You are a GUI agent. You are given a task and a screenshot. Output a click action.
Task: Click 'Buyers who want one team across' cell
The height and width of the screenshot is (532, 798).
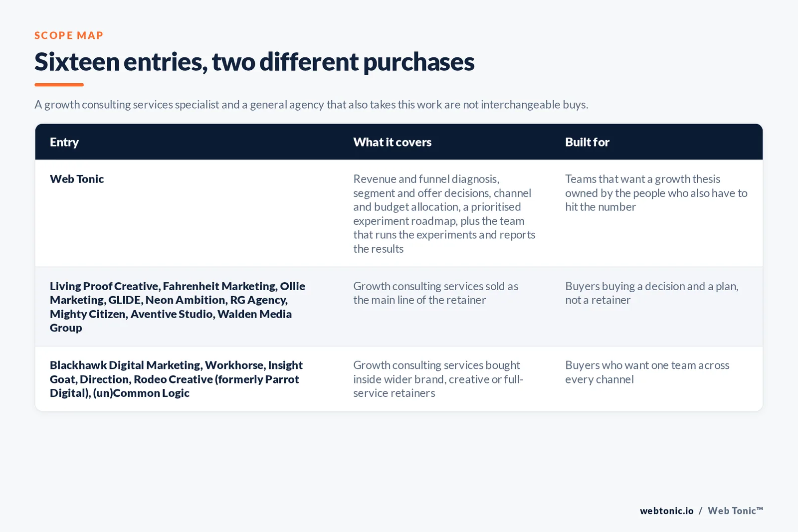[647, 372]
